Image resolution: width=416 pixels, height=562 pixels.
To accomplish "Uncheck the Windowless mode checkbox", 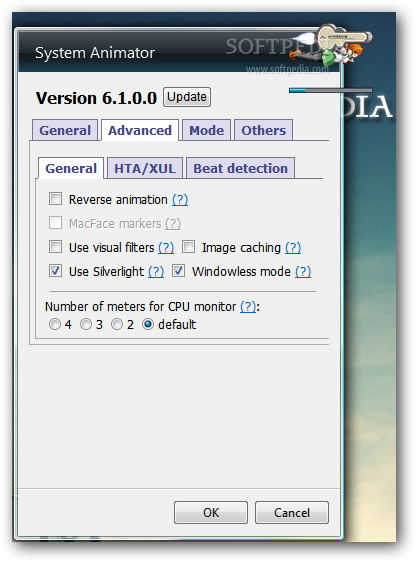I will [x=178, y=271].
